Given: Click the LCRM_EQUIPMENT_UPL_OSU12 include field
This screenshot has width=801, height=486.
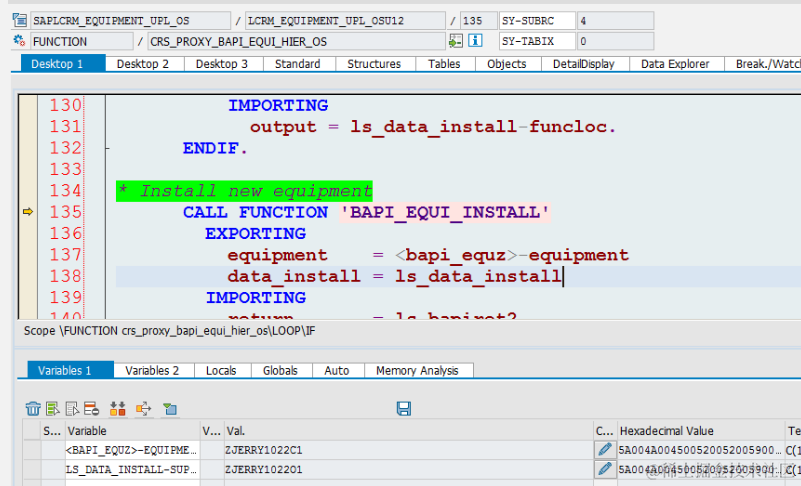Looking at the screenshot, I should click(x=345, y=21).
